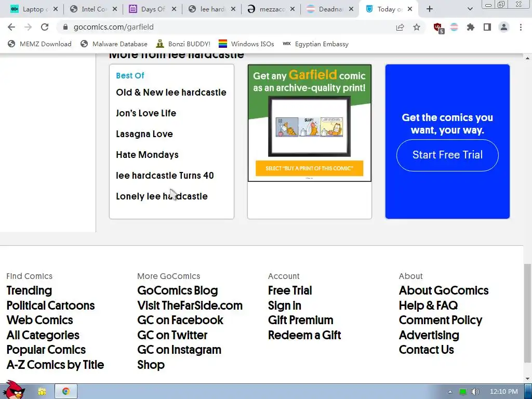Click the page vertical scrollbar thumb
532x399 pixels.
pos(528,313)
